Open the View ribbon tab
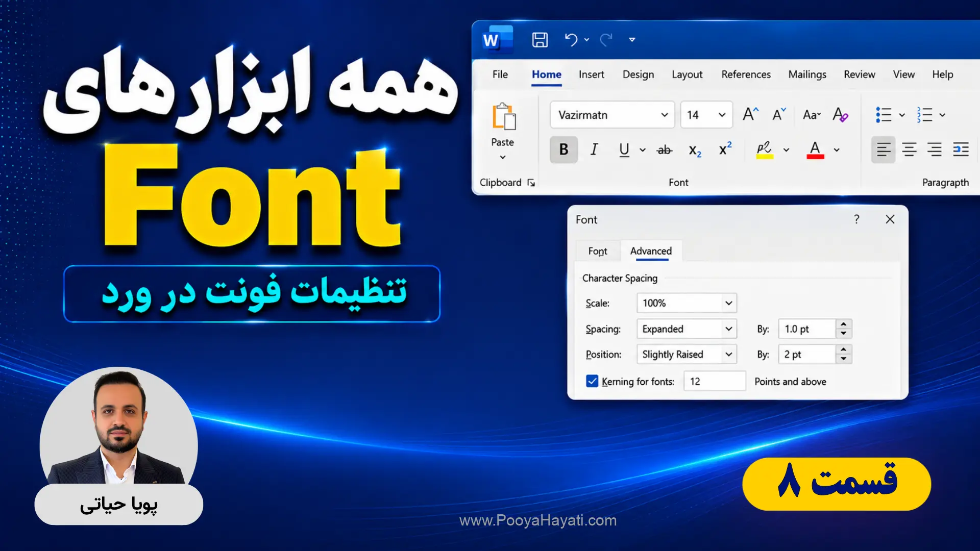The image size is (980, 551). coord(903,74)
